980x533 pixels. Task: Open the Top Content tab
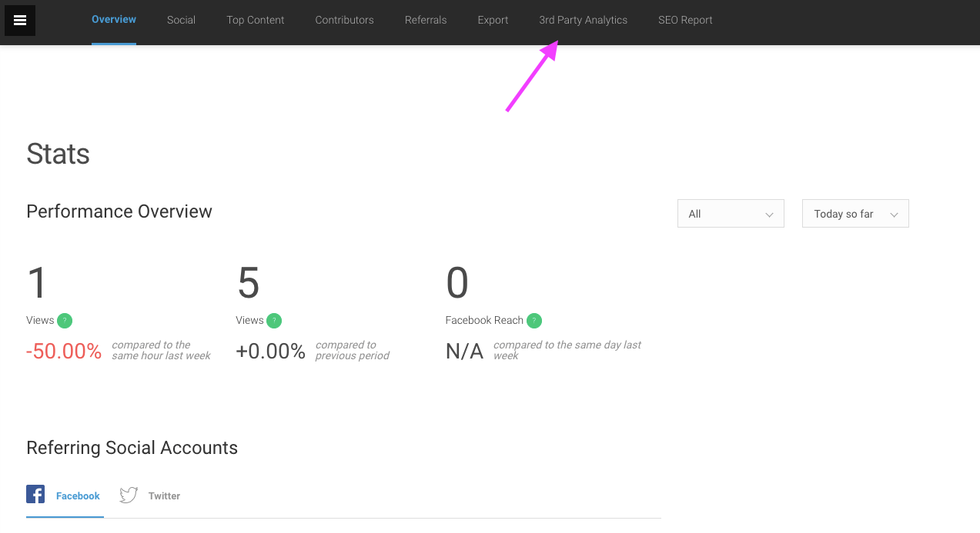click(255, 20)
